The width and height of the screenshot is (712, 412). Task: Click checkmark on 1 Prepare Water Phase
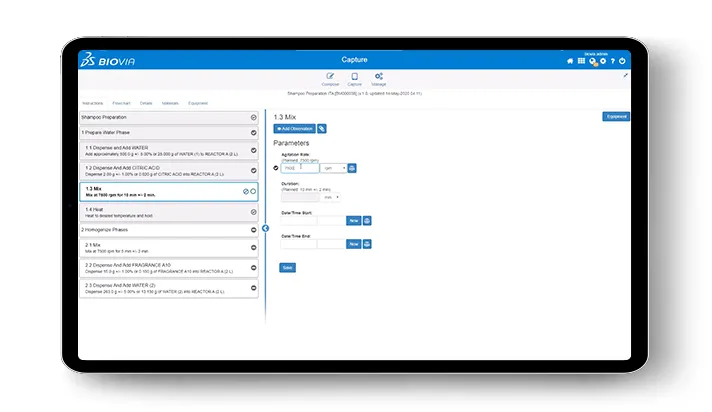pyautogui.click(x=253, y=133)
